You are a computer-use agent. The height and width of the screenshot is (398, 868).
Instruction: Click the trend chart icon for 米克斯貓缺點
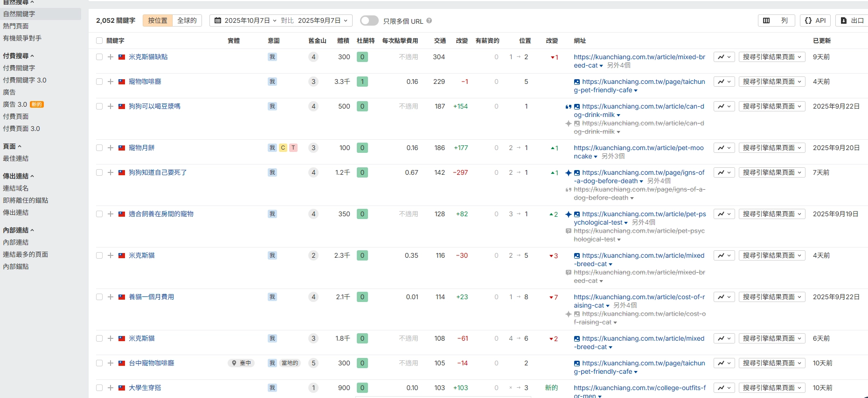(x=724, y=57)
